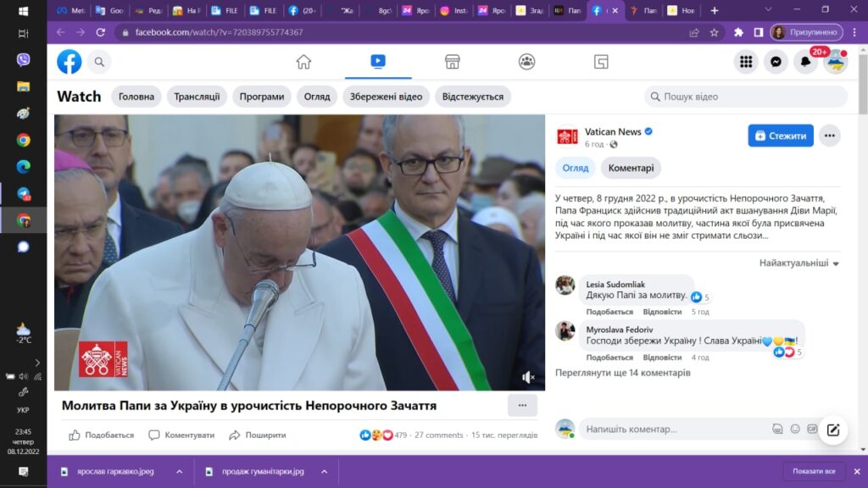The height and width of the screenshot is (488, 868).
Task: Click the Поширити share button
Action: point(258,435)
